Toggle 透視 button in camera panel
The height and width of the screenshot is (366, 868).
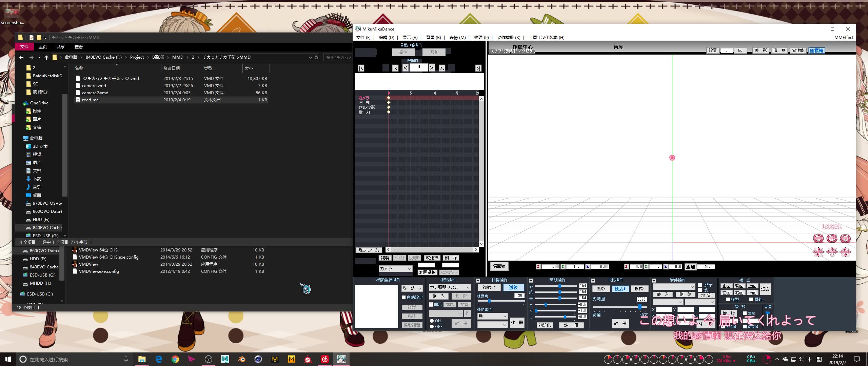513,287
